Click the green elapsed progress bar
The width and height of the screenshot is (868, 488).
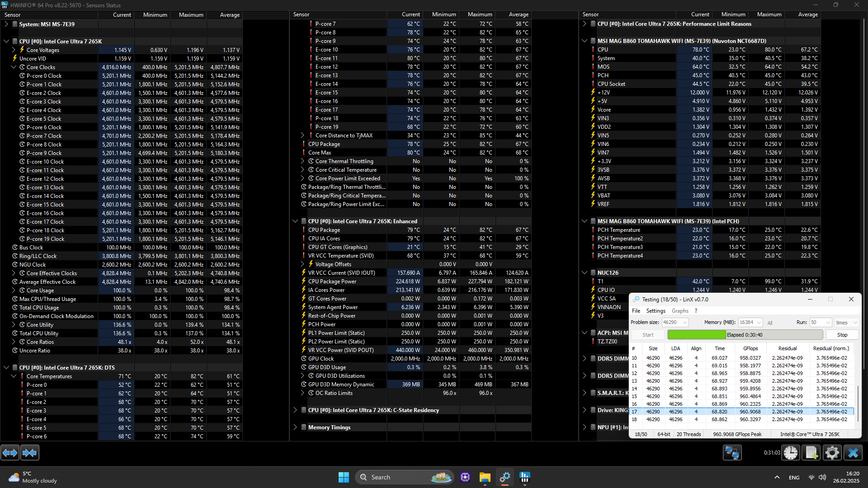pyautogui.click(x=697, y=335)
